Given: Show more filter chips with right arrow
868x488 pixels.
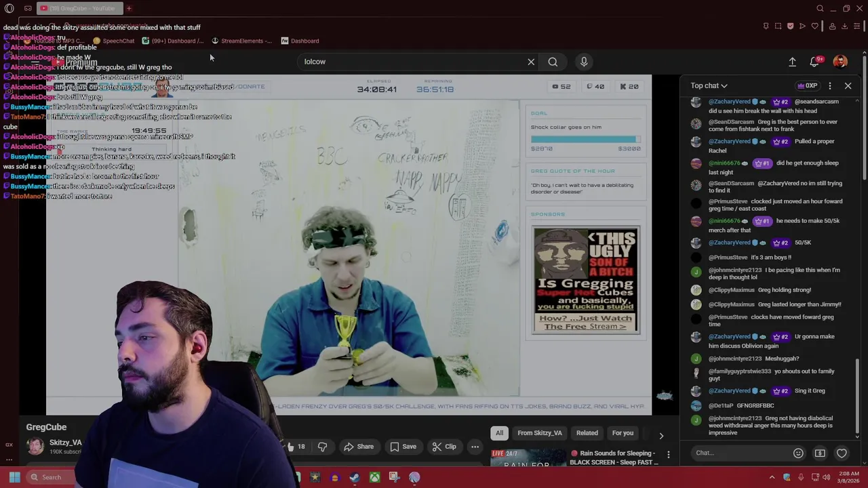Looking at the screenshot, I should click(661, 436).
